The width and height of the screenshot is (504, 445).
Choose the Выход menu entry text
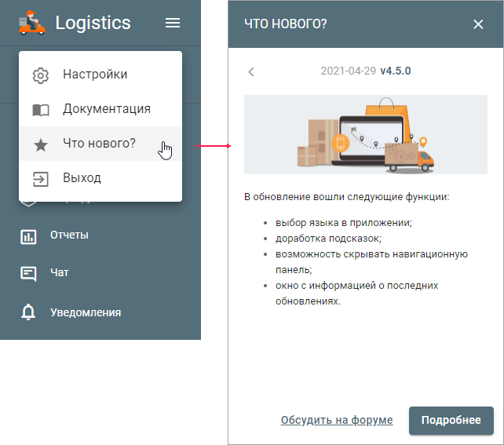click(x=82, y=178)
